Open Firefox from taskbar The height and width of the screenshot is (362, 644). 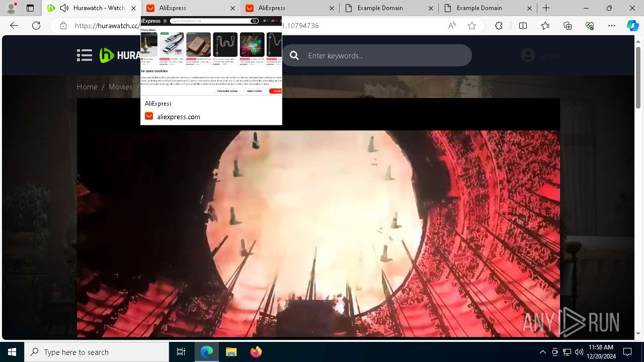point(256,352)
